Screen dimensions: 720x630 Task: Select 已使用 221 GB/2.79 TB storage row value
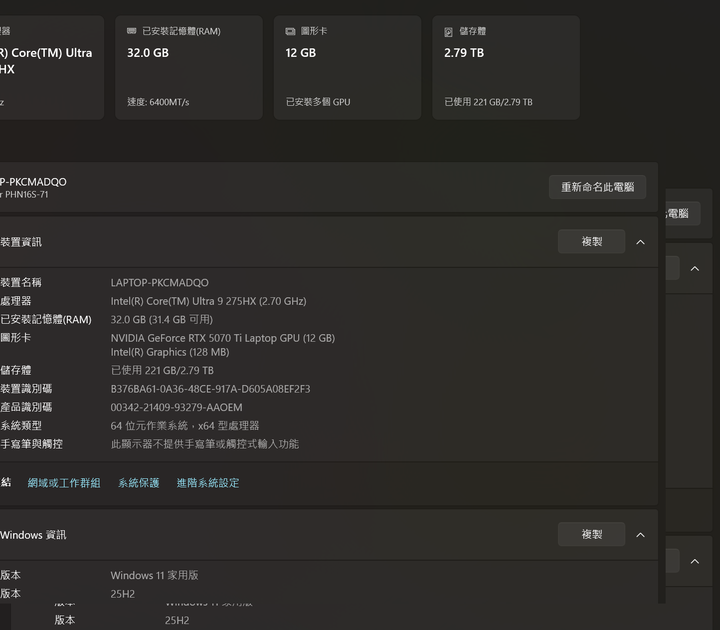[x=162, y=371]
